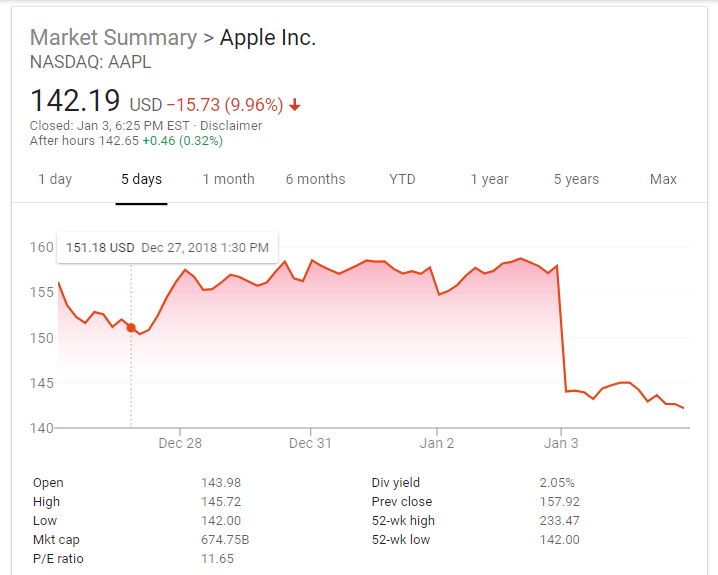Show the 5 years chart

click(576, 180)
